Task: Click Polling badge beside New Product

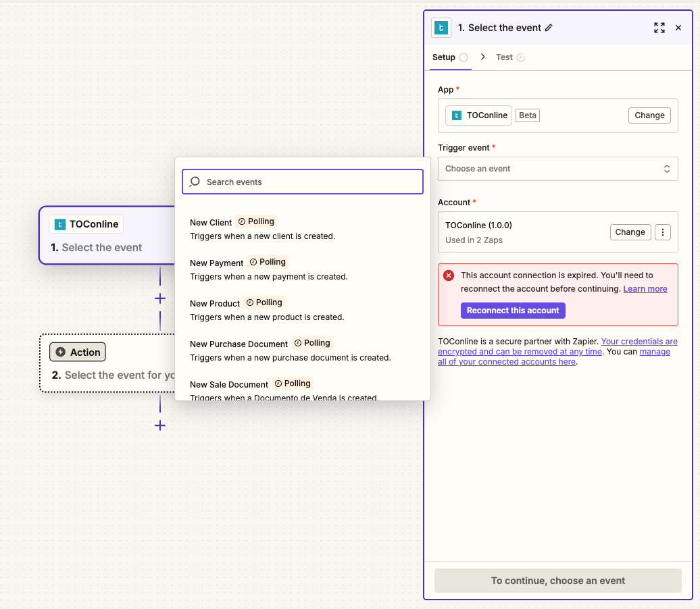Action: [264, 302]
